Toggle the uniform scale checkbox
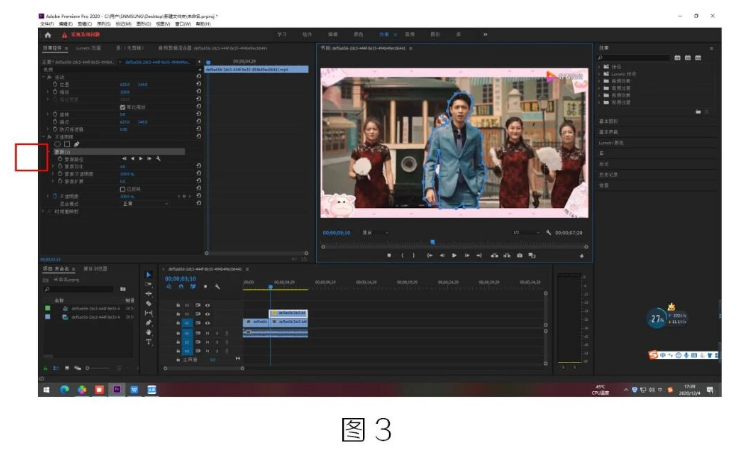 pyautogui.click(x=122, y=108)
